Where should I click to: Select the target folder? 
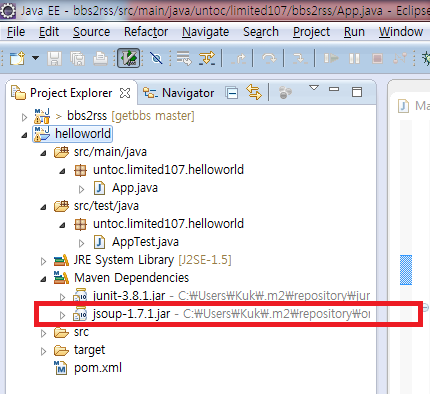80,350
